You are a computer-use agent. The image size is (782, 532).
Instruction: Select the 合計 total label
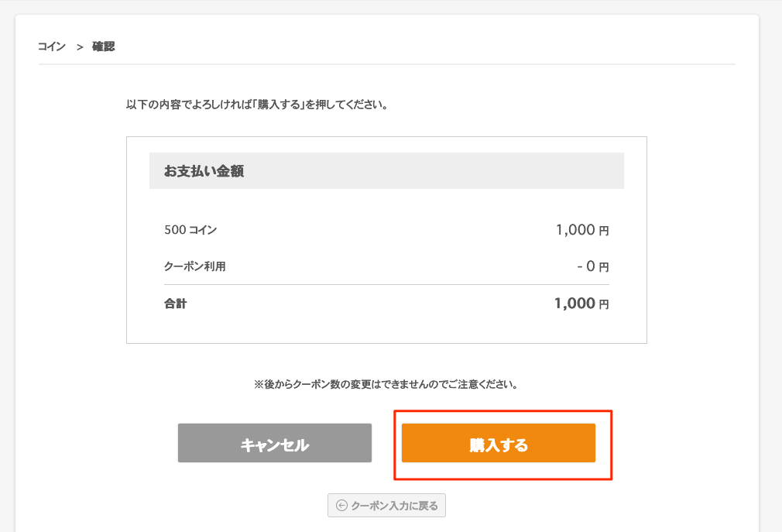[176, 304]
